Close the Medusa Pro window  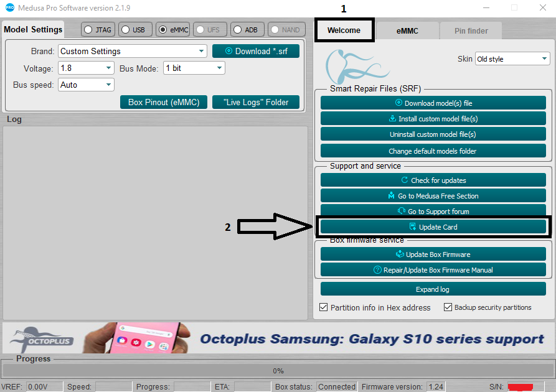542,8
